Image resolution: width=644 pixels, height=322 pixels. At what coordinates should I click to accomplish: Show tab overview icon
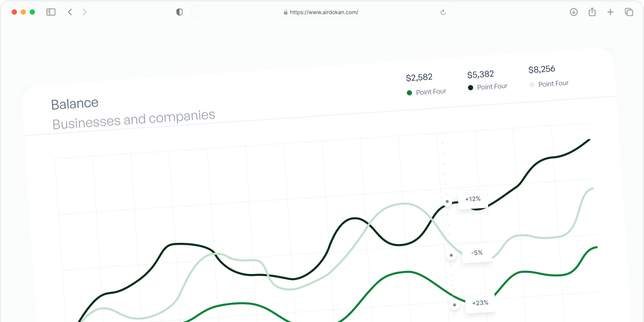point(629,12)
